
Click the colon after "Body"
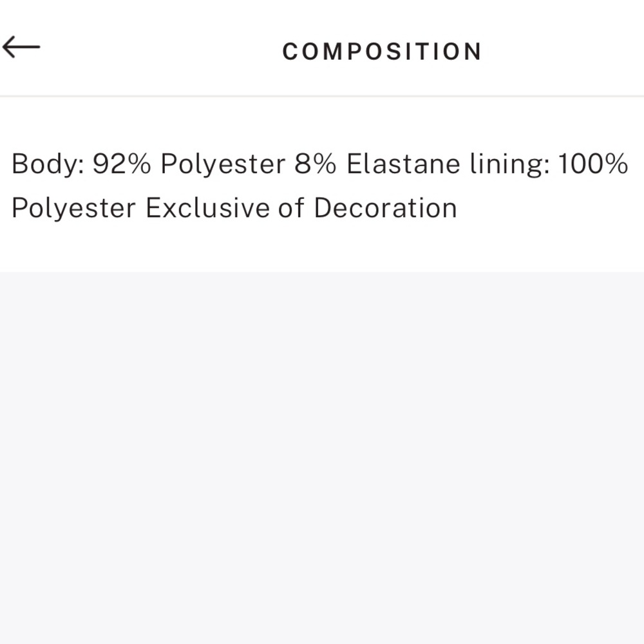click(81, 166)
